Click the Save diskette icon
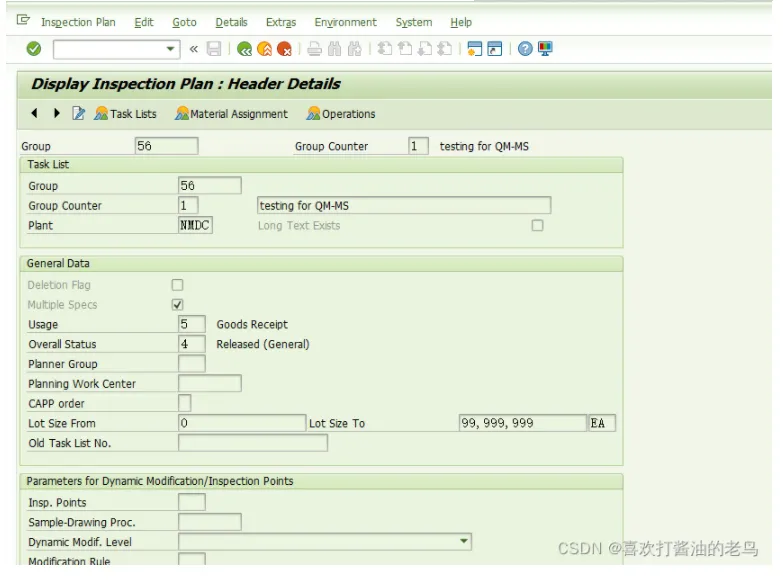 214,49
